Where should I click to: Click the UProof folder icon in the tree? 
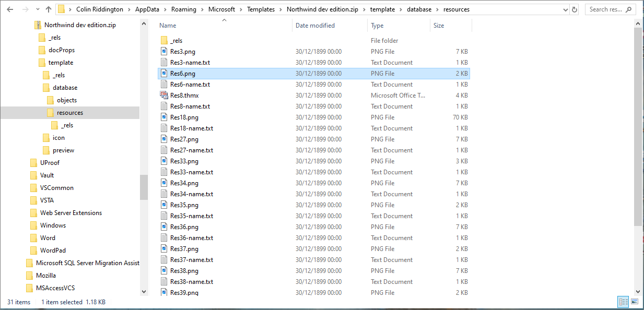pos(33,163)
